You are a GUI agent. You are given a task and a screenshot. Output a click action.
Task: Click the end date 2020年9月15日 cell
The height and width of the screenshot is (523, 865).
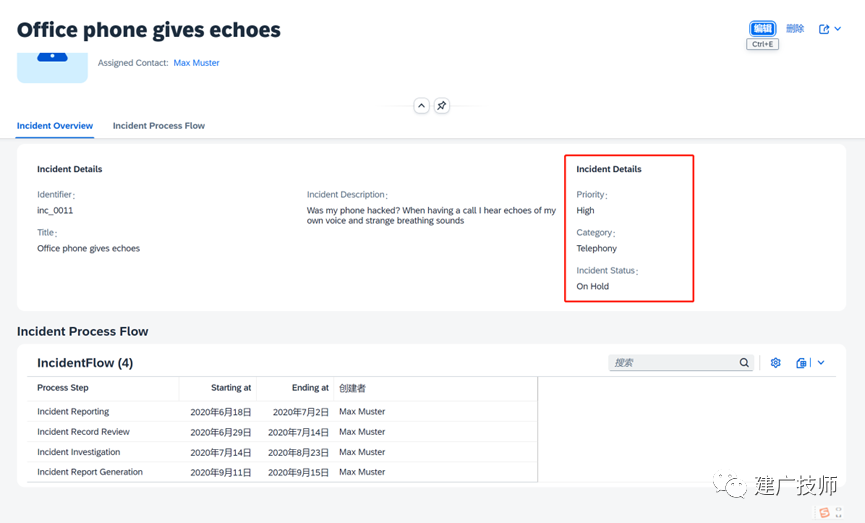(x=298, y=473)
